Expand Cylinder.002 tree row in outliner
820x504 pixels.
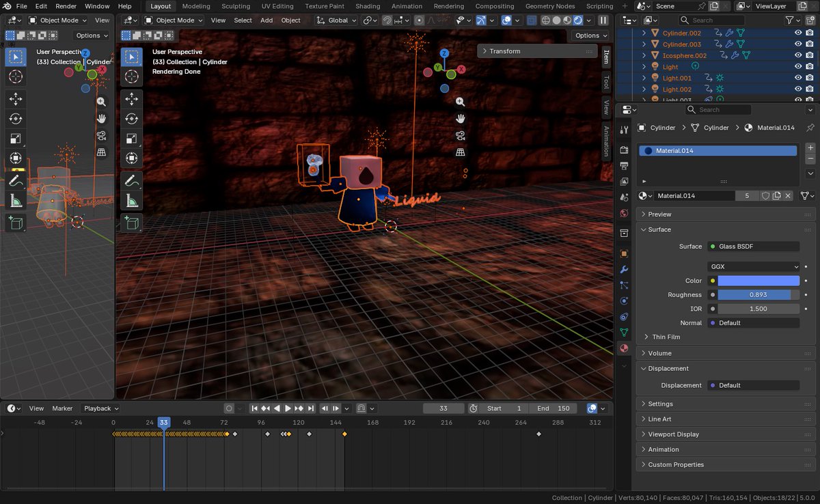[644, 33]
